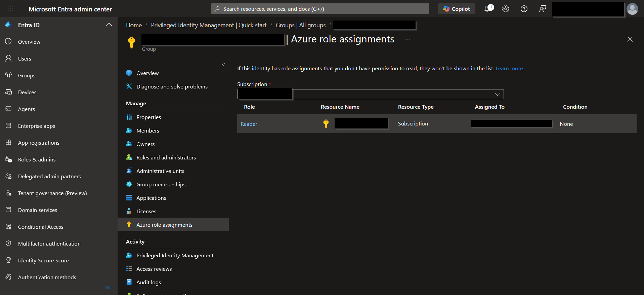Click the Licenses icon
The width and height of the screenshot is (644, 295).
129,211
